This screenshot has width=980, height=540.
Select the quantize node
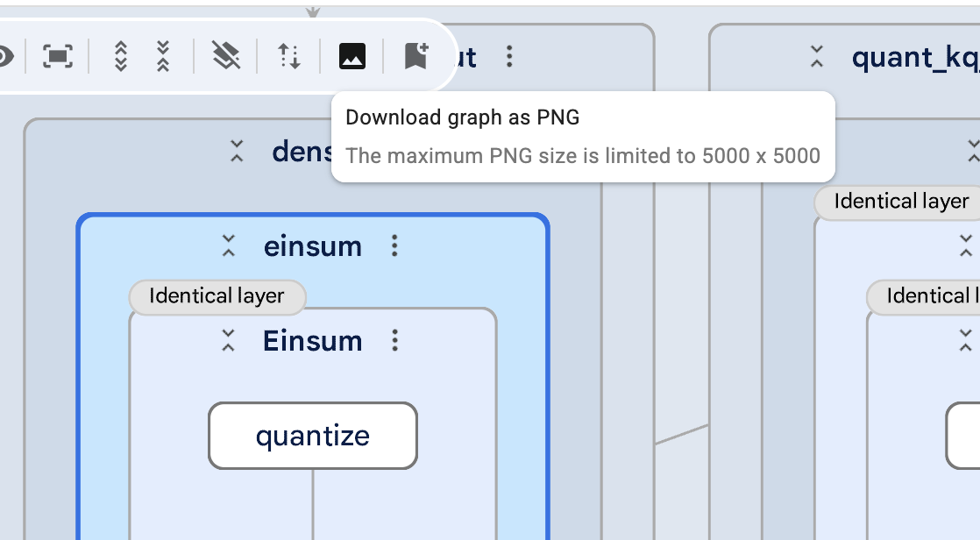click(x=312, y=436)
